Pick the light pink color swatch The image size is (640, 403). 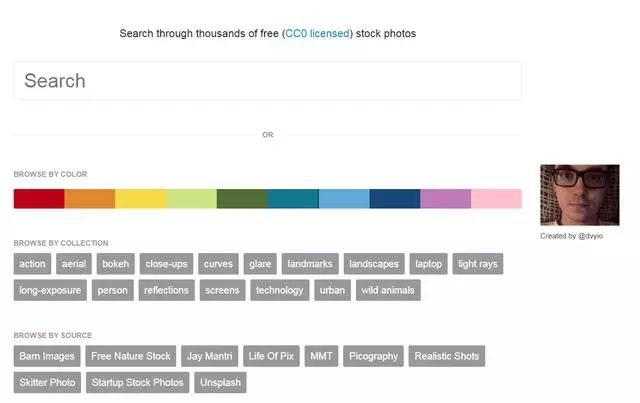(496, 199)
